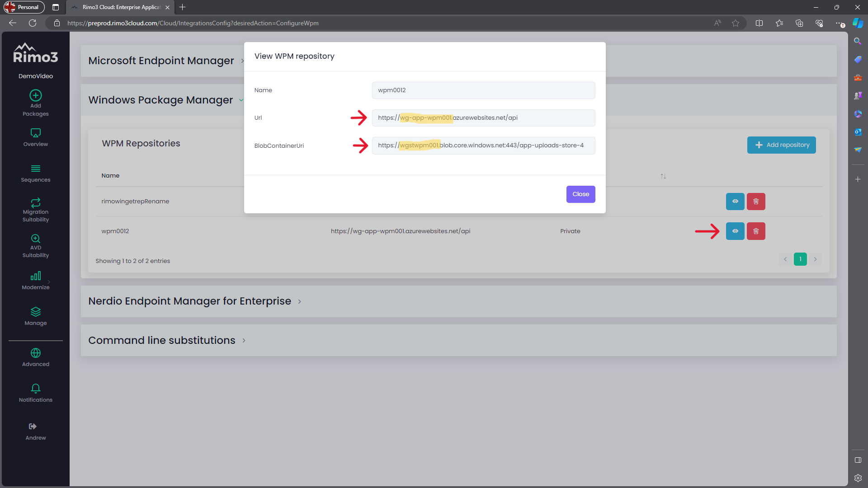Open the Modernize section

(36, 281)
